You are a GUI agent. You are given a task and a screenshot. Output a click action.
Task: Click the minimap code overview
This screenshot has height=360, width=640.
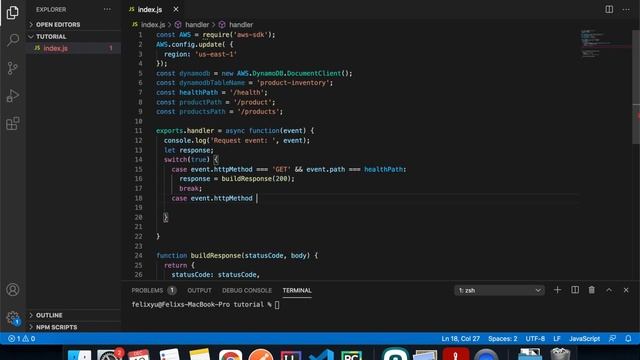coord(606,43)
